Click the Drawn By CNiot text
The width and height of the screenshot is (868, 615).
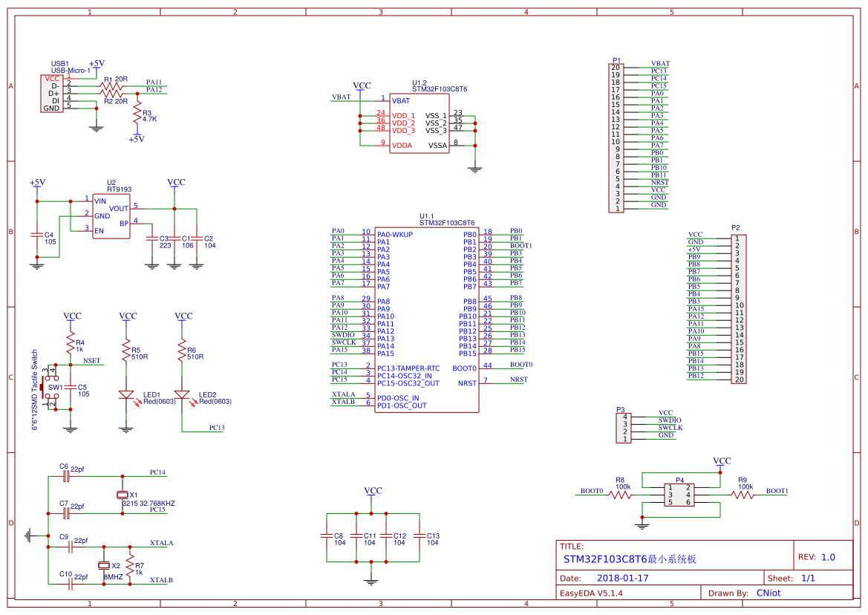pos(768,592)
